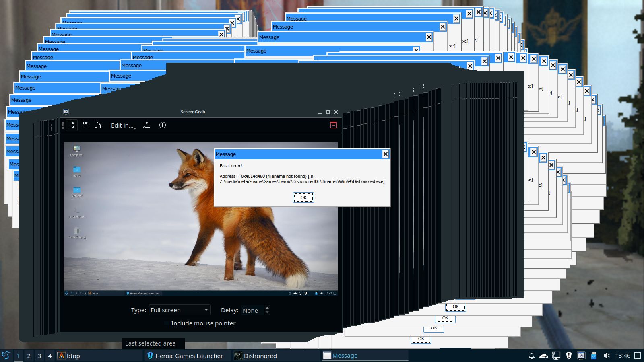The width and height of the screenshot is (644, 362).
Task: Show ScreenGrab info with the circled-i icon
Action: (163, 125)
